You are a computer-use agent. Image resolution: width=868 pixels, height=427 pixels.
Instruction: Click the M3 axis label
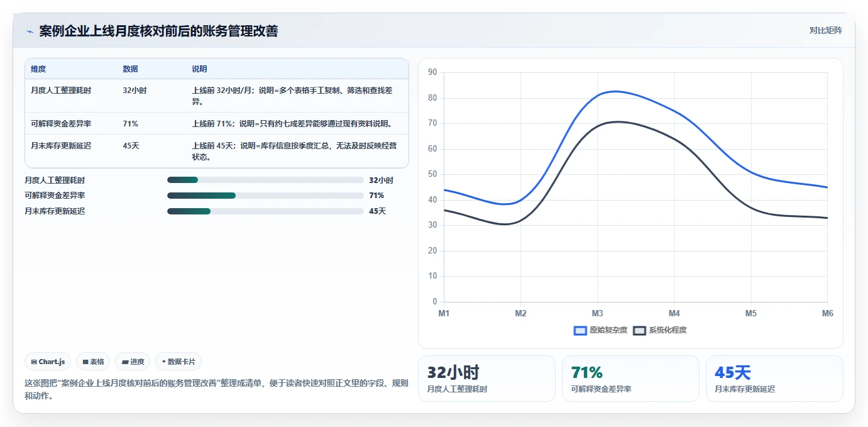[597, 313]
